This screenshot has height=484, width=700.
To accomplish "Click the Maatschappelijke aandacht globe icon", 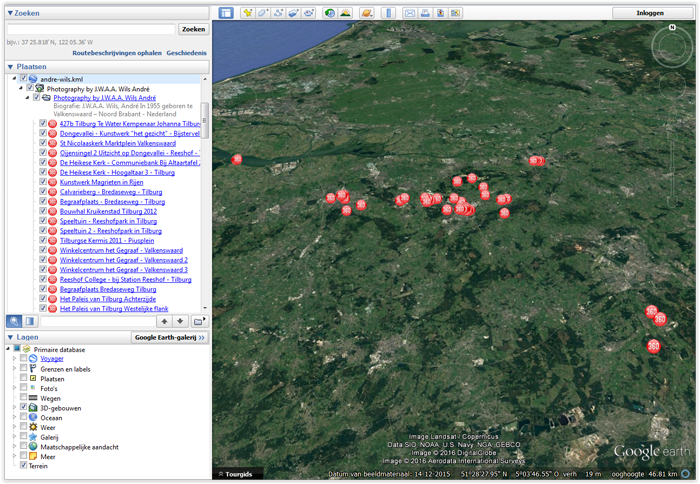I will [x=33, y=446].
